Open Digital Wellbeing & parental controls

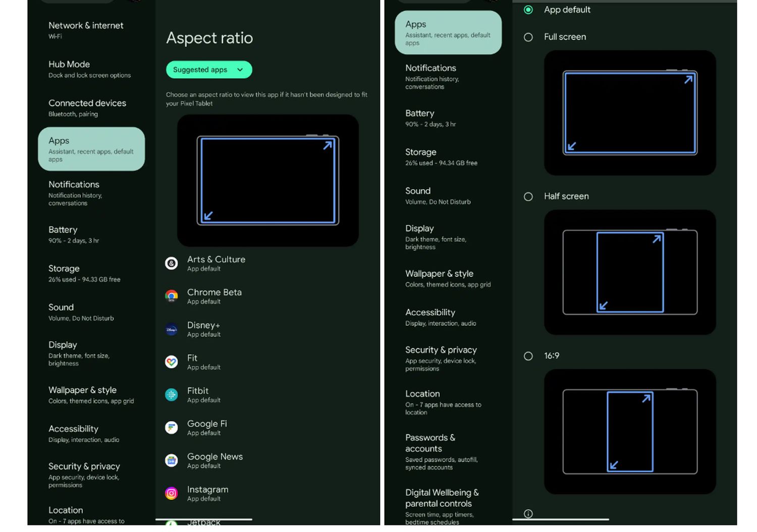(x=442, y=507)
